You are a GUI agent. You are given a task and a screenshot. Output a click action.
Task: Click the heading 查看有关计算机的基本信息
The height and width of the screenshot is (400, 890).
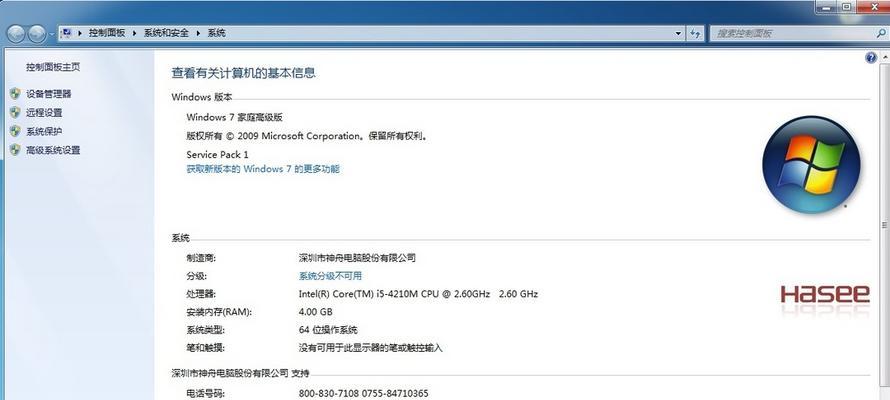[244, 73]
